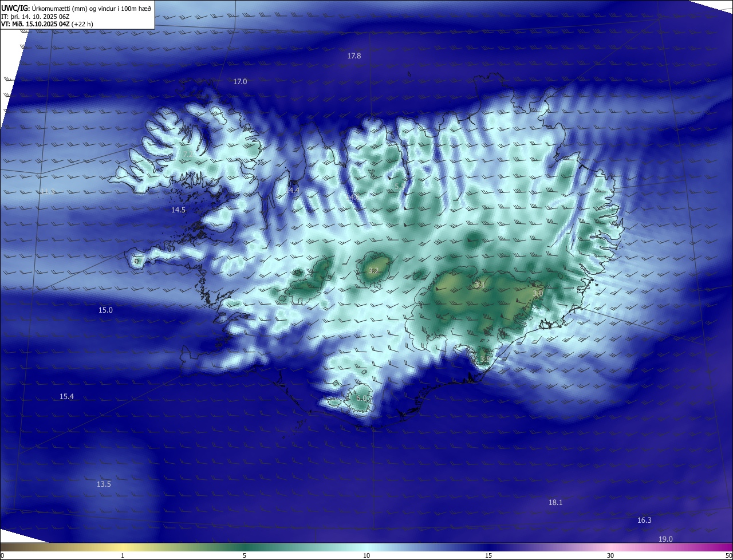Click the 7.2 value label in the Westfjords
Image resolution: width=733 pixels, height=560 pixels.
tap(187, 155)
